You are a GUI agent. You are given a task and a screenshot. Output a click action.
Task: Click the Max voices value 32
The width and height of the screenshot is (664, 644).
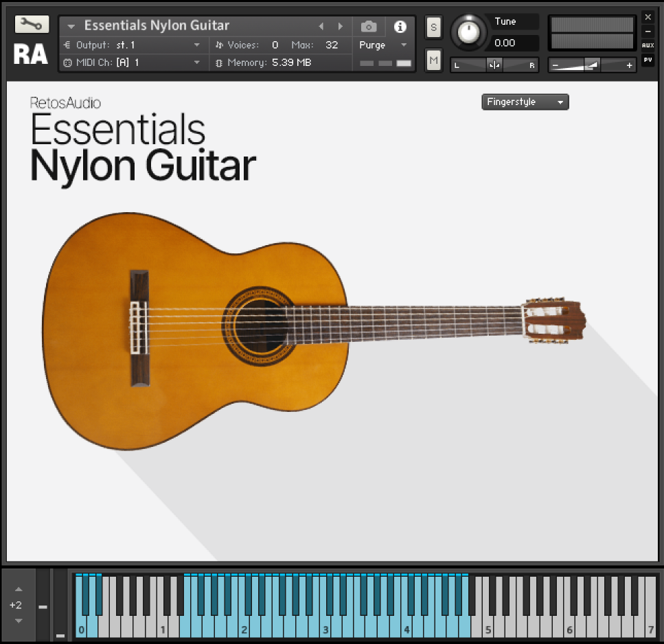[x=332, y=45]
